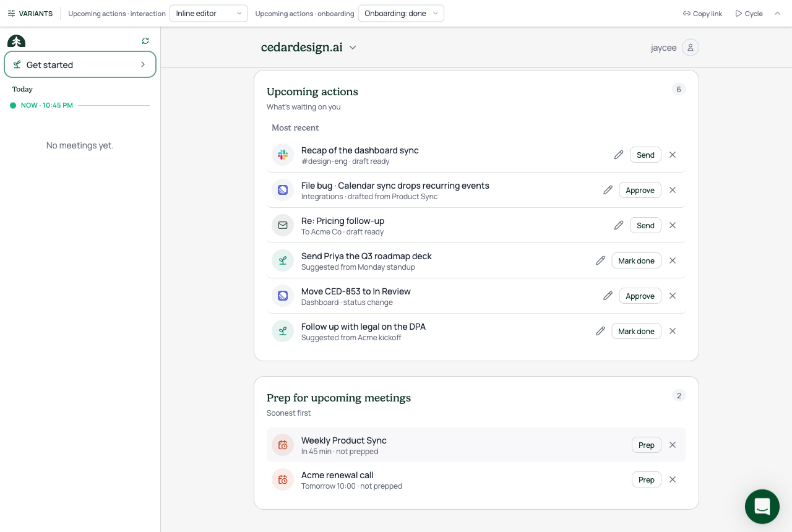
Task: Send the Pricing follow-up email
Action: point(645,225)
